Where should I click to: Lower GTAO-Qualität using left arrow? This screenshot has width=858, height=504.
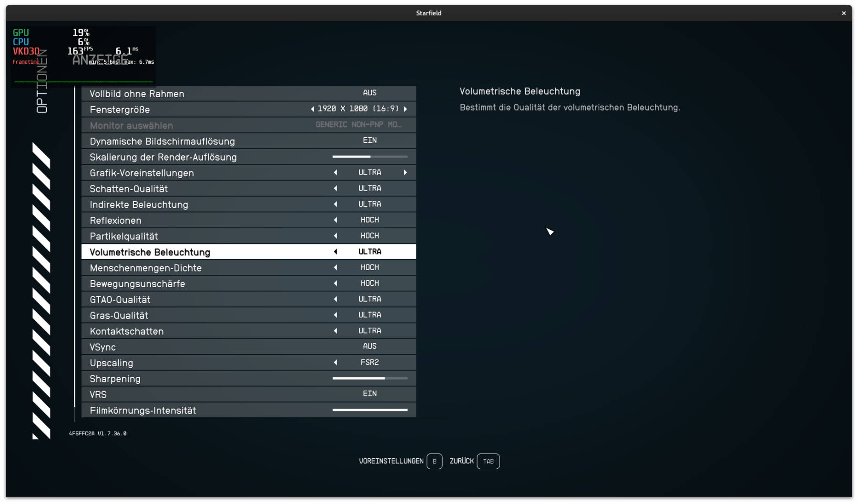point(336,299)
